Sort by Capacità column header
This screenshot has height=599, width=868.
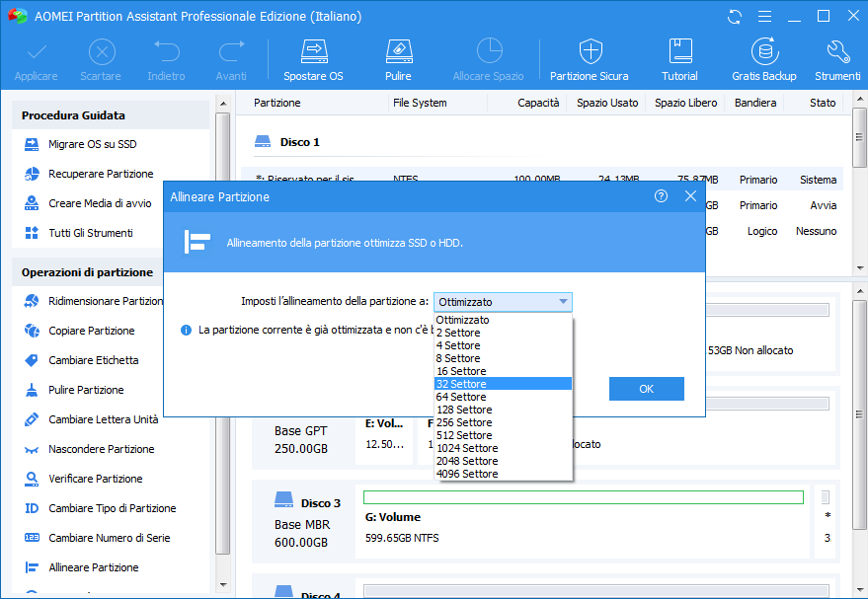[538, 103]
